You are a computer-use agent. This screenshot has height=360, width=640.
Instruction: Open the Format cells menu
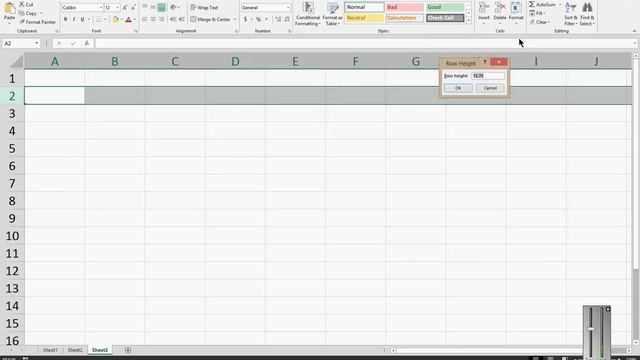pos(516,13)
